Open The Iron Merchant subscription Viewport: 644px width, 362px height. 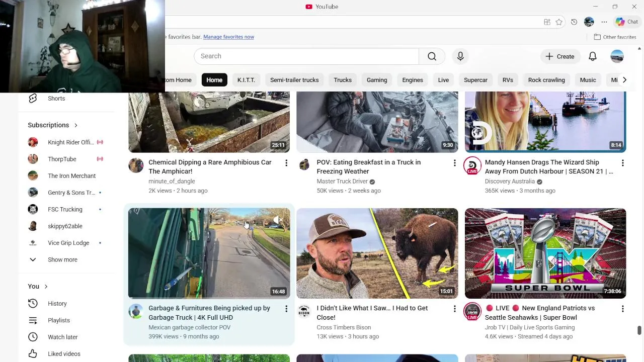pyautogui.click(x=66, y=176)
